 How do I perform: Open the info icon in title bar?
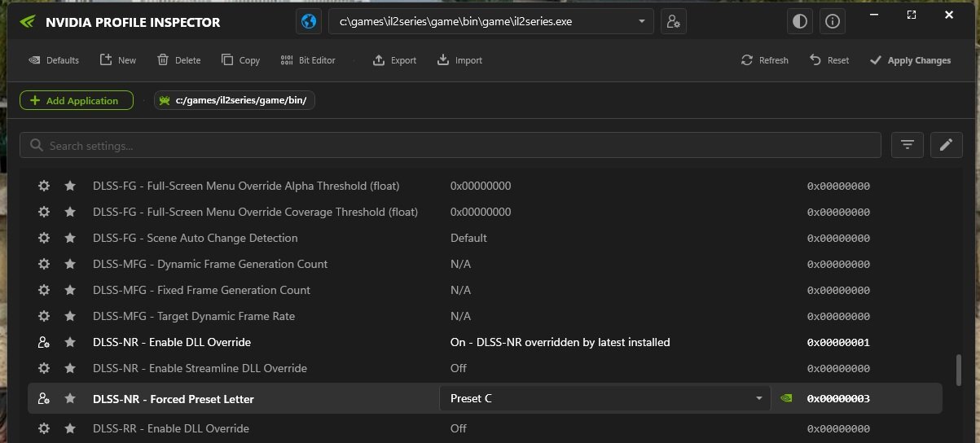coord(832,22)
